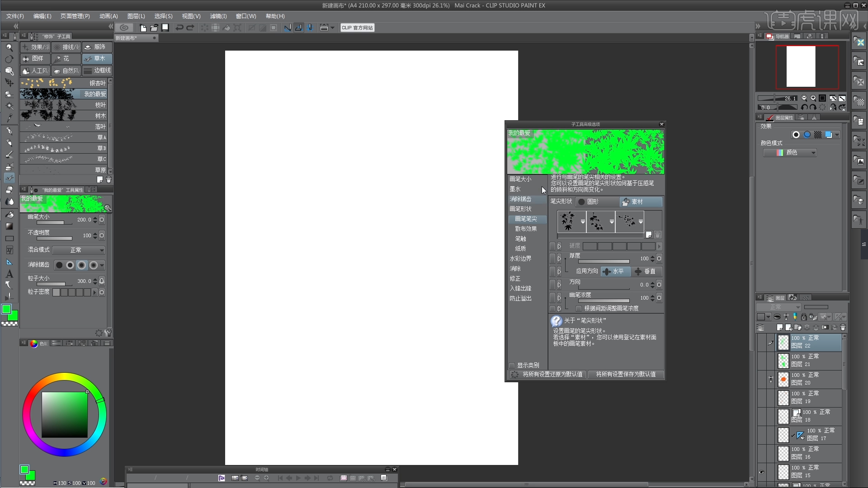Delete the sub tool with the trash icon
Image resolution: width=868 pixels, height=488 pixels.
108,180
